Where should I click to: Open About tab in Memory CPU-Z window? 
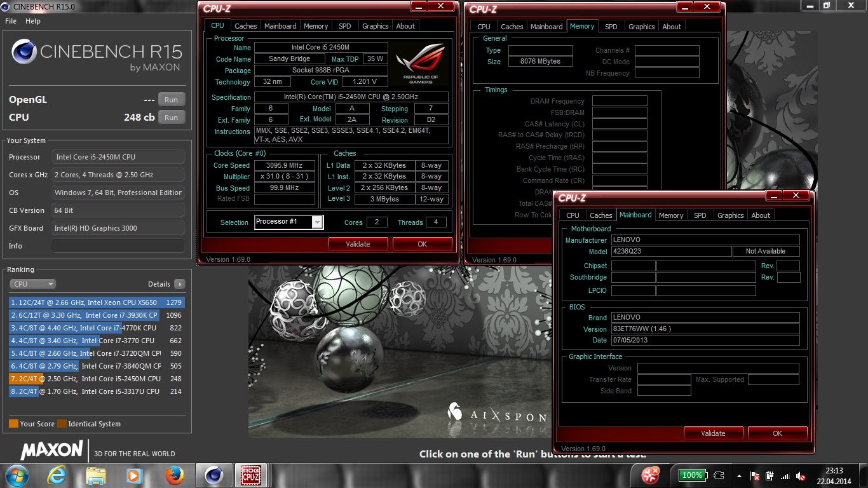pos(672,27)
